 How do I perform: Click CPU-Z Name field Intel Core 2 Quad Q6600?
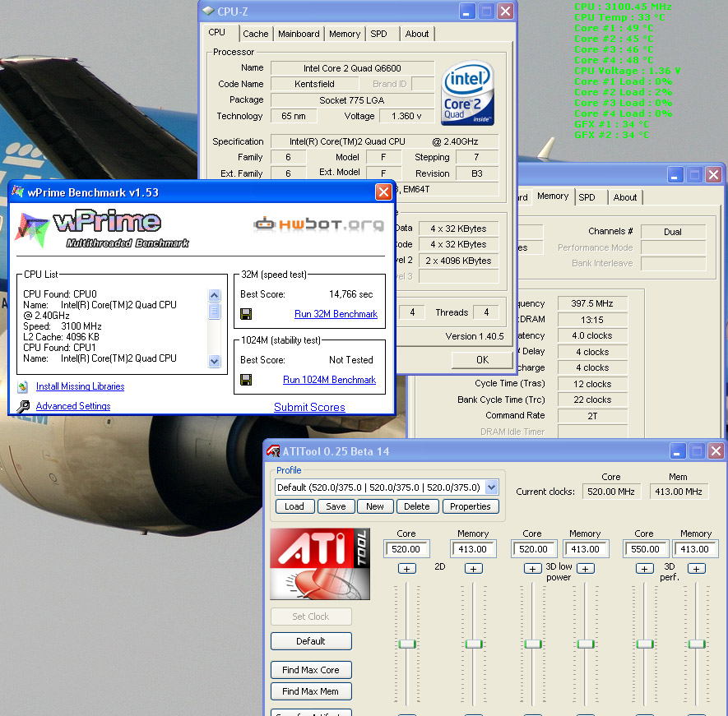(352, 68)
